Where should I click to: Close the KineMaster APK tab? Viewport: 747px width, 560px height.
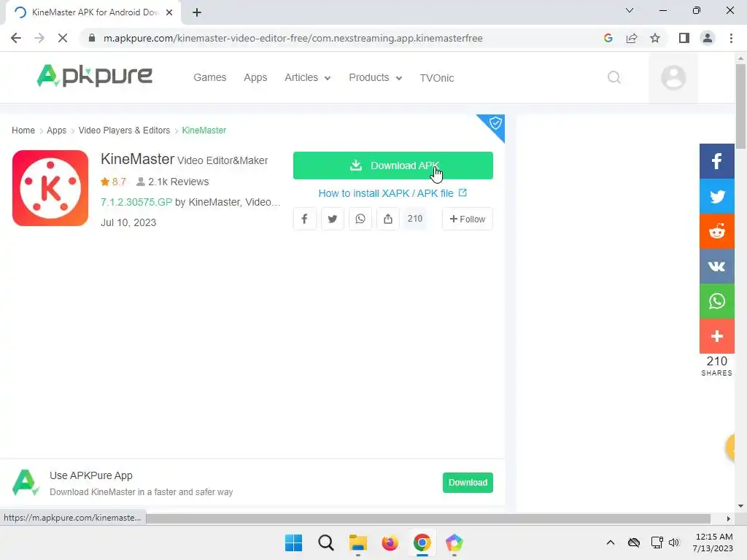pos(169,12)
